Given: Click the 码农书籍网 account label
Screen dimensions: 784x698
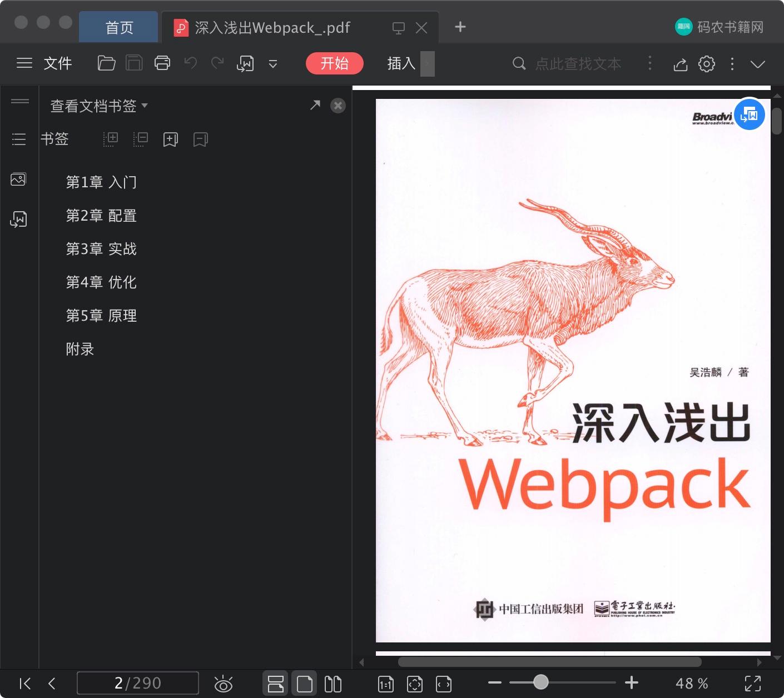Looking at the screenshot, I should 720,27.
